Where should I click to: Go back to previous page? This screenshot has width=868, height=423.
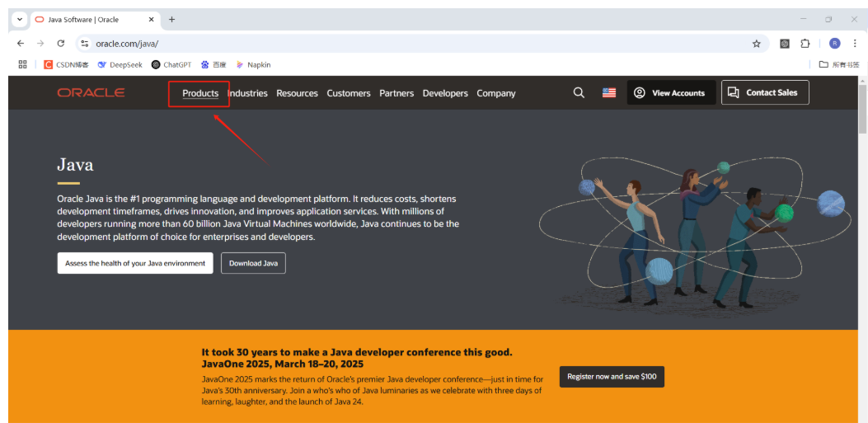[21, 43]
